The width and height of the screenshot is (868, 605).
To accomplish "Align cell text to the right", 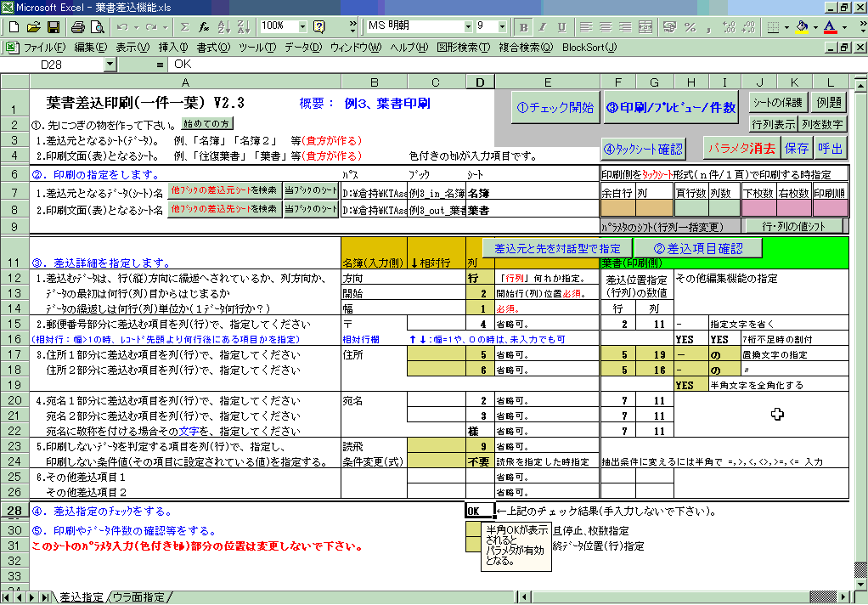I will pos(625,26).
